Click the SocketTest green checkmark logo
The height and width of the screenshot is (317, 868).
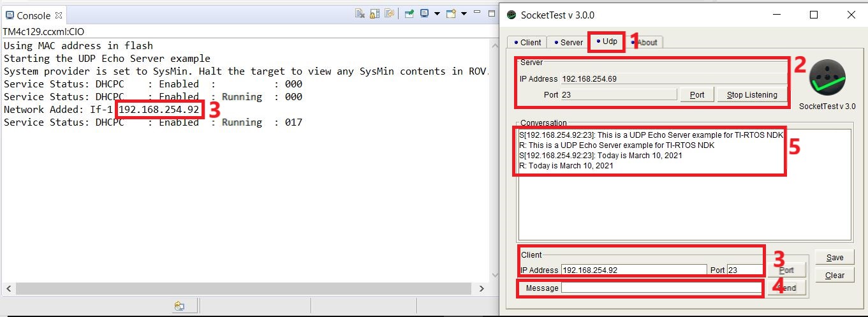pos(827,78)
